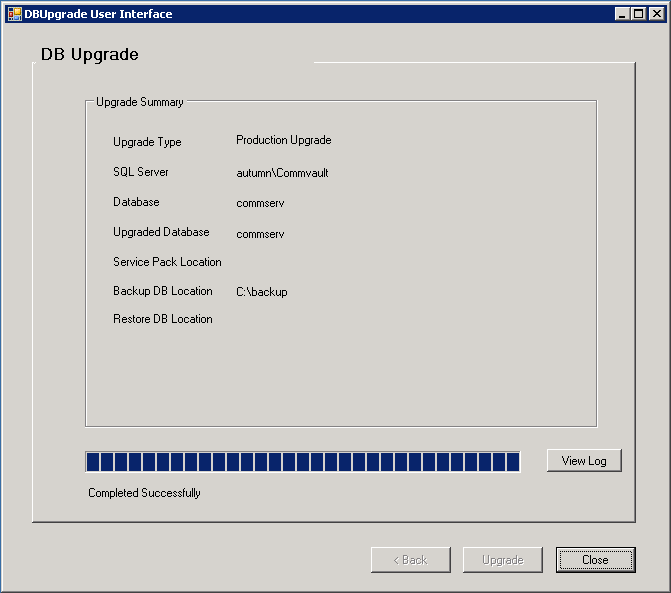The image size is (671, 593).
Task: Click the Upgrade Summary group label
Action: pos(140,102)
